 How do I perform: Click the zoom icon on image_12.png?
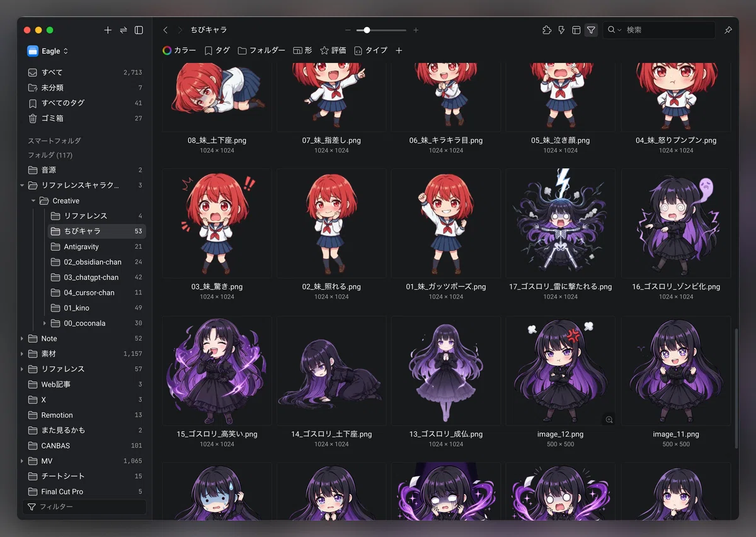coord(609,419)
